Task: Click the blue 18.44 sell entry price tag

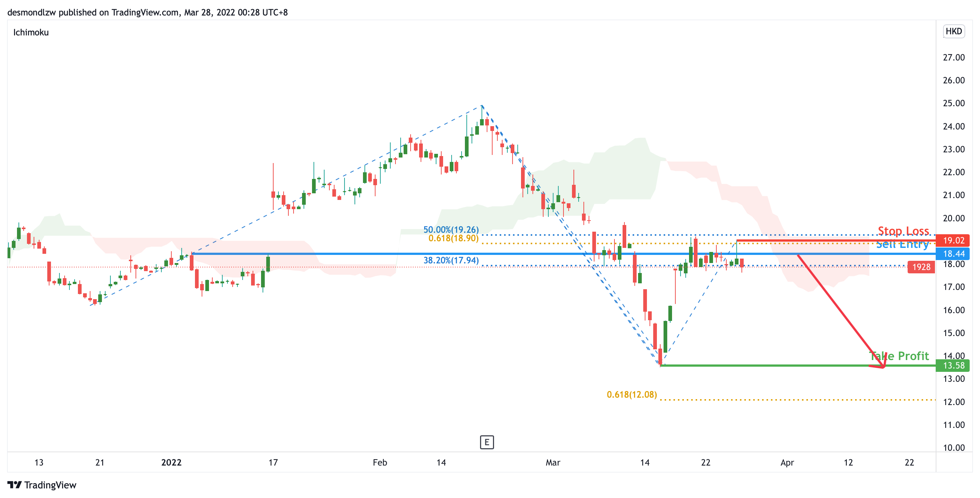Action: [x=953, y=253]
